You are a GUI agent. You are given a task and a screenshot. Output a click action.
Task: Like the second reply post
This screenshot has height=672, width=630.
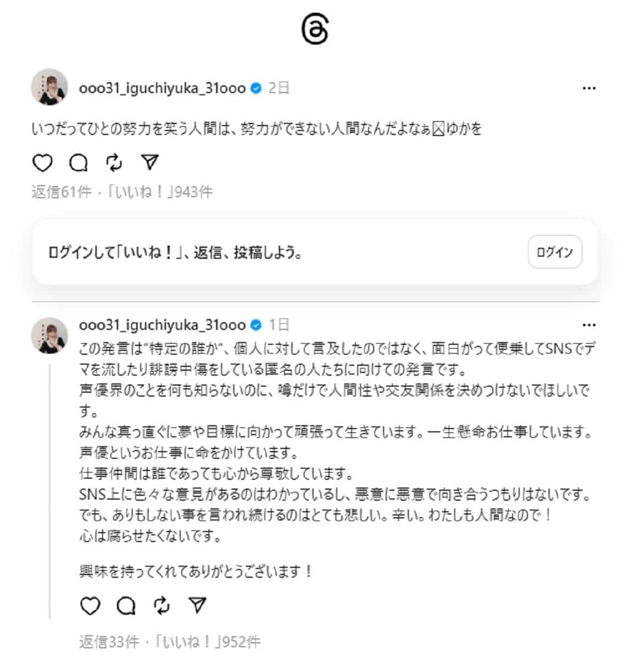pyautogui.click(x=90, y=606)
